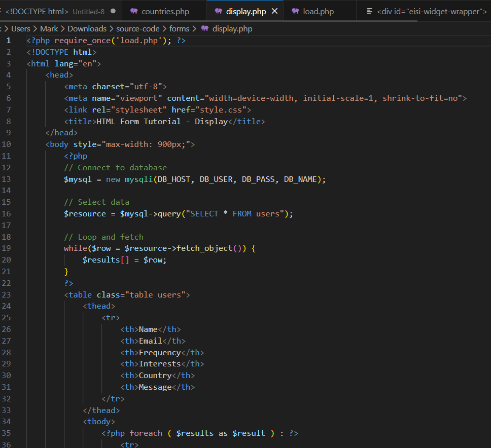Open the Downloads breadcrumb segment

point(87,29)
